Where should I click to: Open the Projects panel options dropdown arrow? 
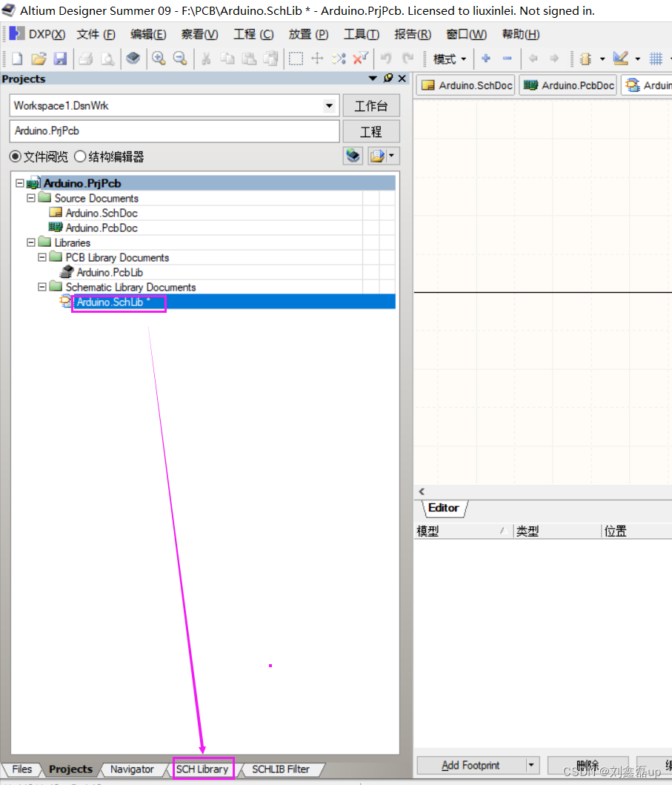373,78
